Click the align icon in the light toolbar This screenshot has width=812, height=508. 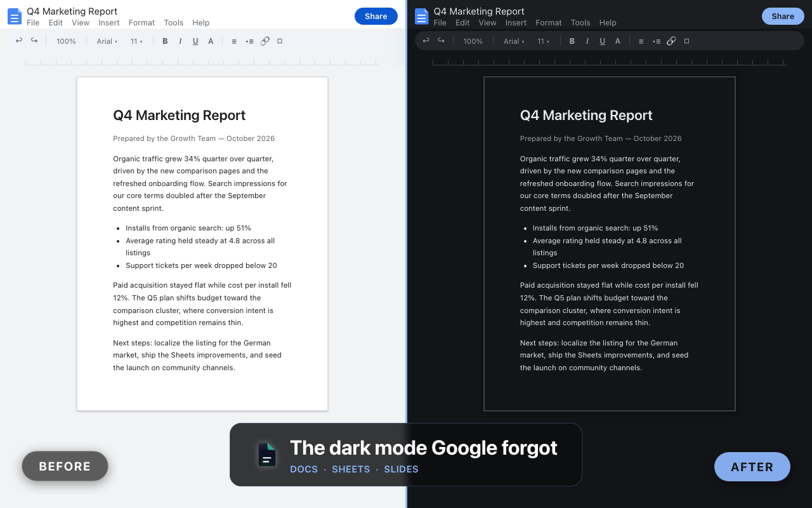click(x=234, y=41)
